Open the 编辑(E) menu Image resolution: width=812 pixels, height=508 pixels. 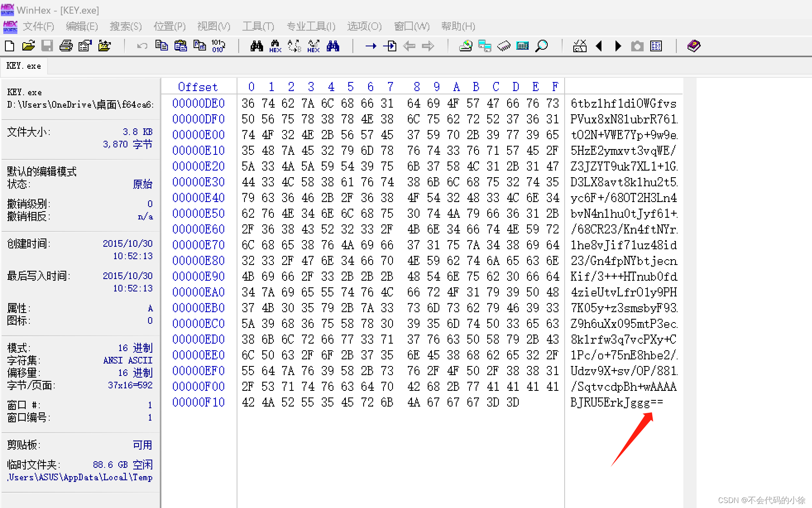82,26
